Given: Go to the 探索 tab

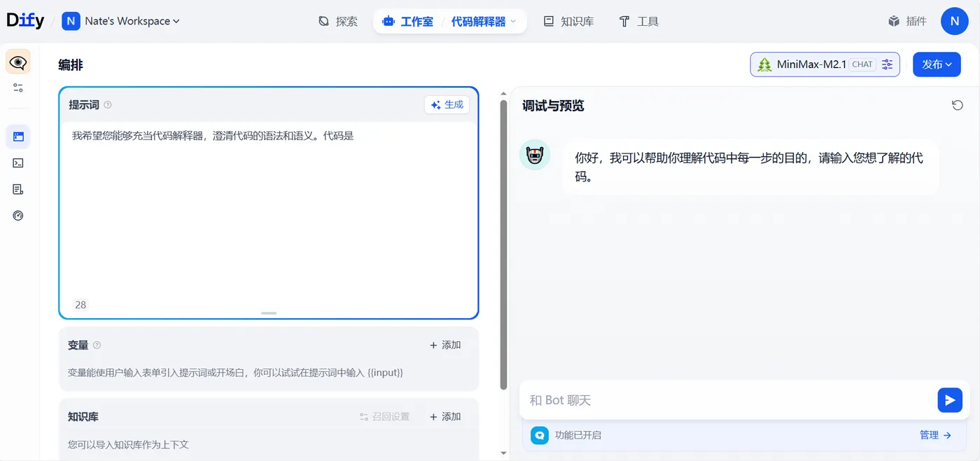Looking at the screenshot, I should pyautogui.click(x=338, y=22).
